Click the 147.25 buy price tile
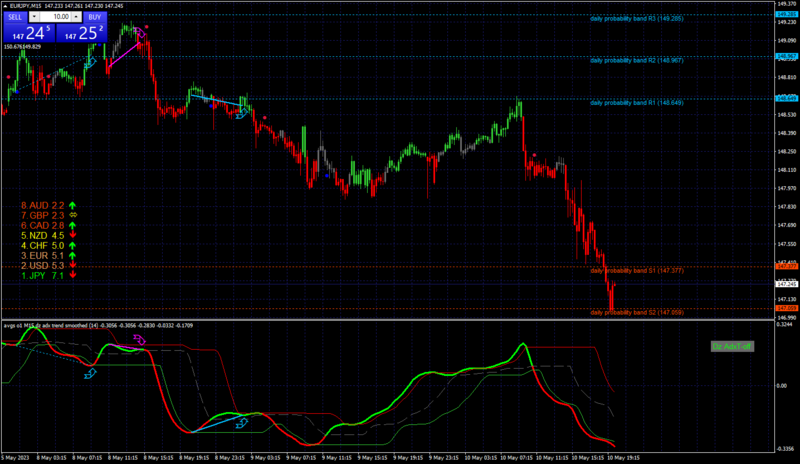Screen dimensions: 800x464 pyautogui.click(x=81, y=33)
